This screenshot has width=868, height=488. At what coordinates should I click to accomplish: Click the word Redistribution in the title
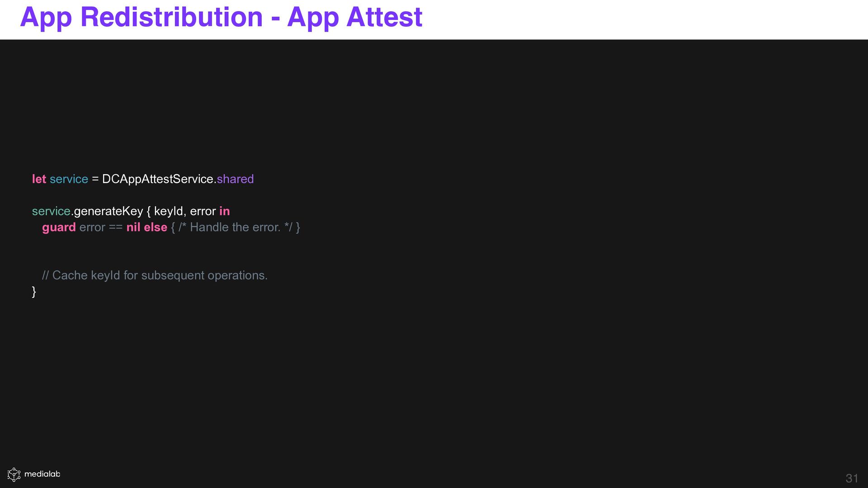[x=171, y=17]
